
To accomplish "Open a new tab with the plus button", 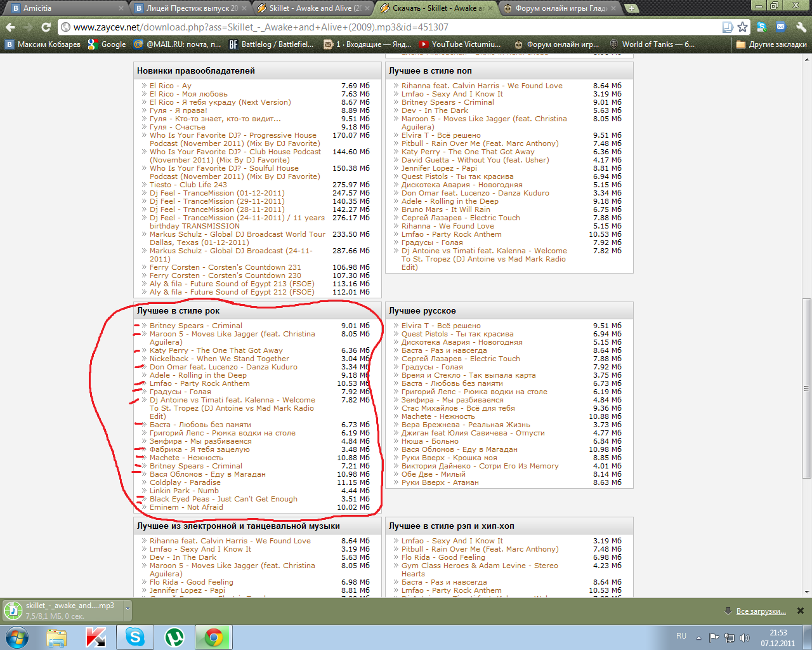I will [632, 8].
